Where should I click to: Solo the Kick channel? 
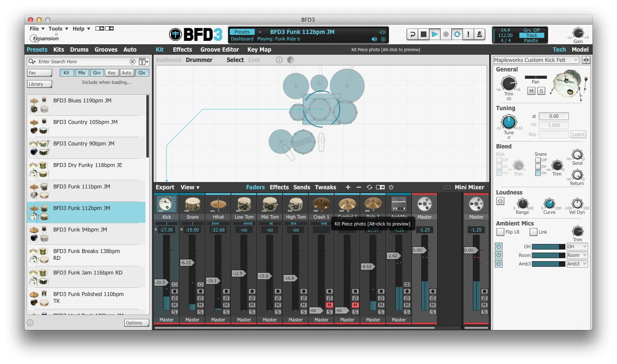[x=174, y=312]
